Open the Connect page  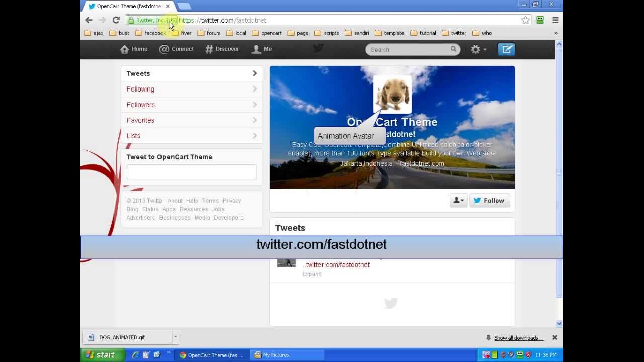coord(177,49)
